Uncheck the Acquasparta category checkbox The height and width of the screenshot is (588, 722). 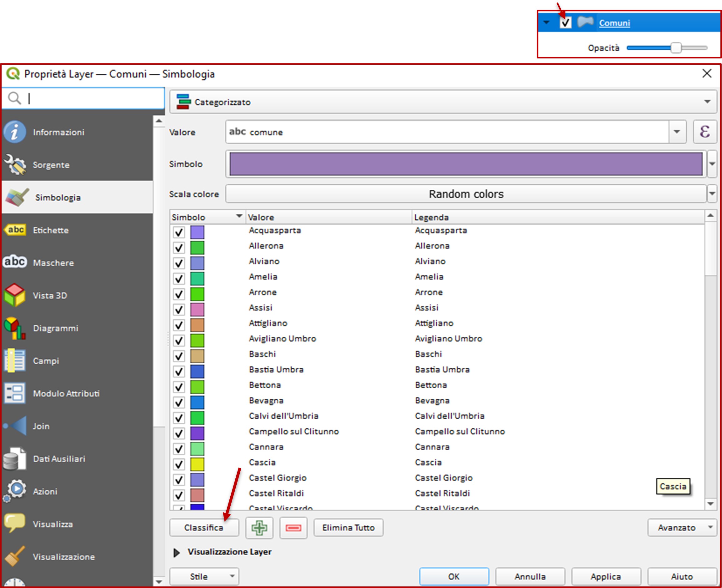point(179,232)
